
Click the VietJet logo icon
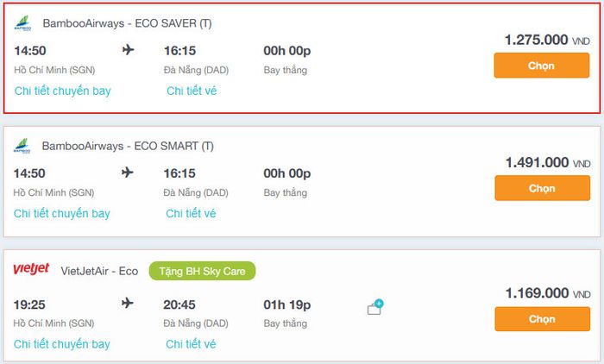31,270
